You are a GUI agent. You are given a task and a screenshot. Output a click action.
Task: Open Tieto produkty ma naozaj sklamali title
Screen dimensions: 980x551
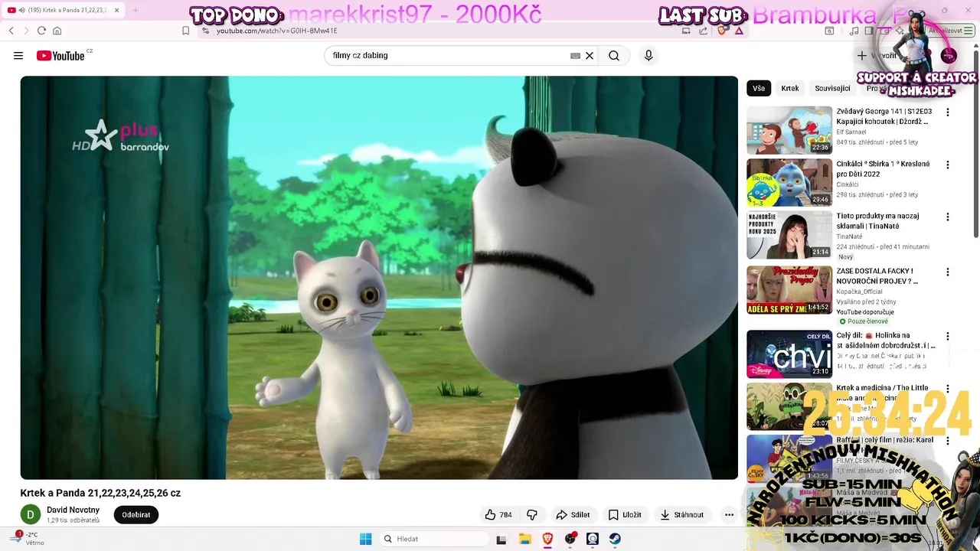point(878,221)
